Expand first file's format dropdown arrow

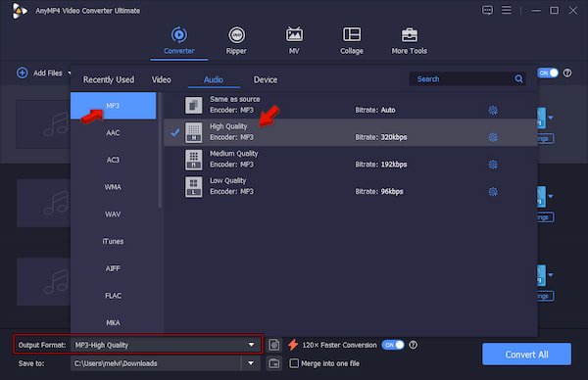551,118
